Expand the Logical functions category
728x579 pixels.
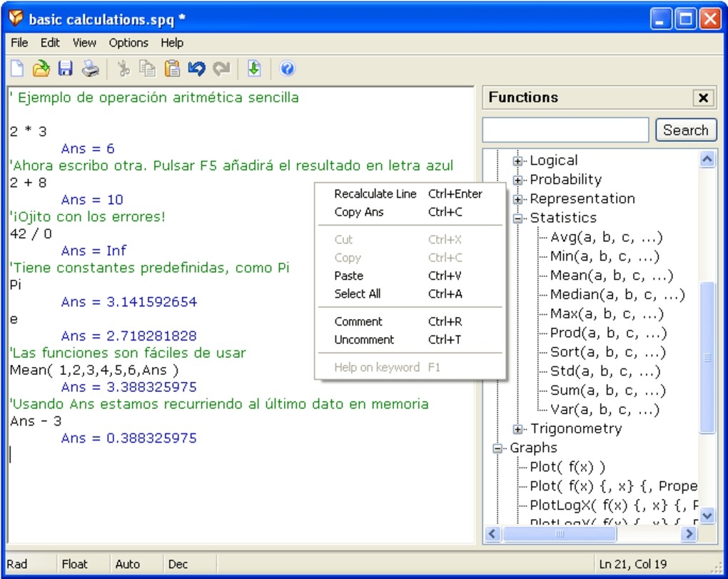coord(517,161)
